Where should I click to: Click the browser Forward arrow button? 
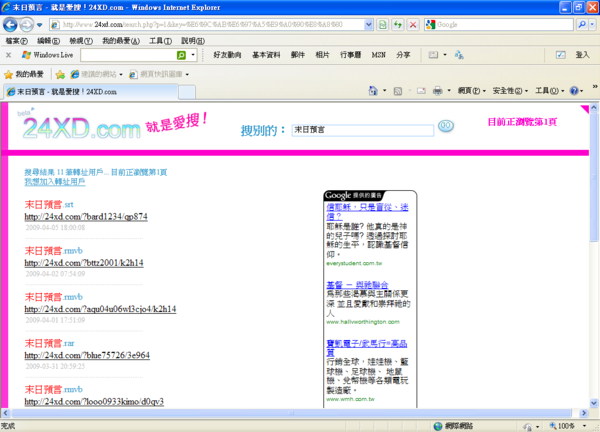point(26,25)
